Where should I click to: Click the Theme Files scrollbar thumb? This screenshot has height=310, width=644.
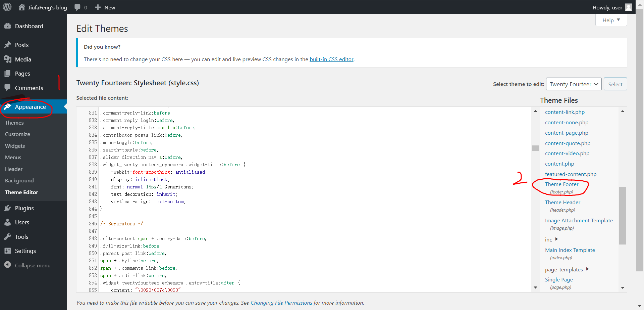[623, 216]
